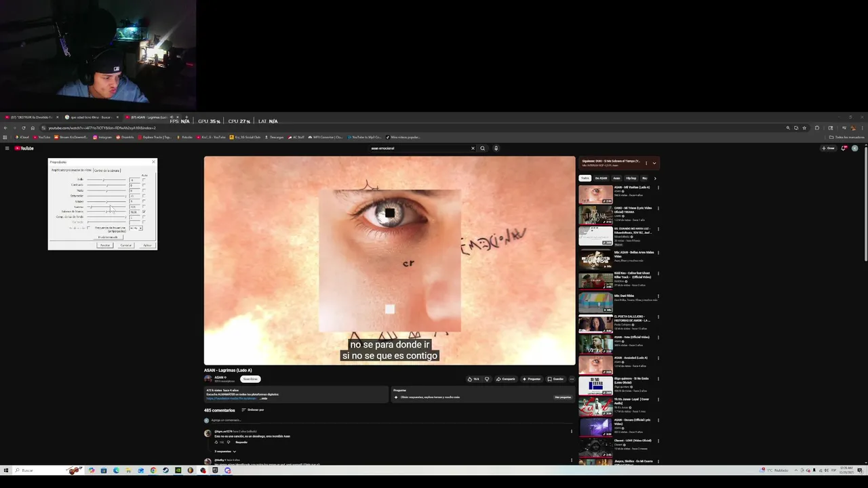868x488 pixels.
Task: Uncheck Auto for Balance de blanco
Action: click(144, 211)
